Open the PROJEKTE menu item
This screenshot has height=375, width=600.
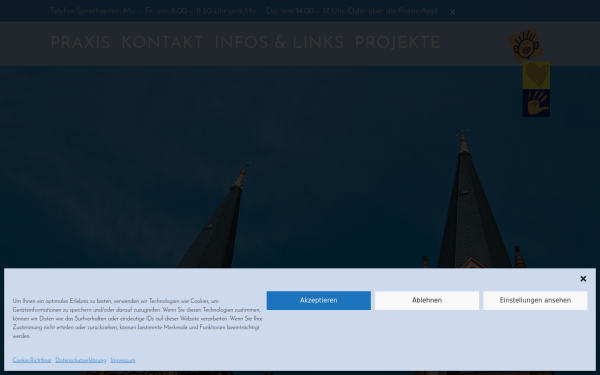click(398, 42)
